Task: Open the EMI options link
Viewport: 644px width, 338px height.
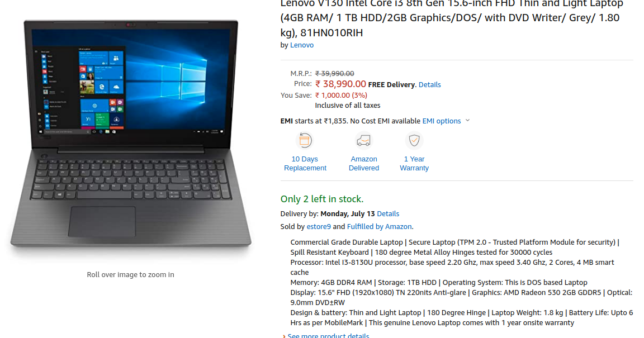Action: 442,121
